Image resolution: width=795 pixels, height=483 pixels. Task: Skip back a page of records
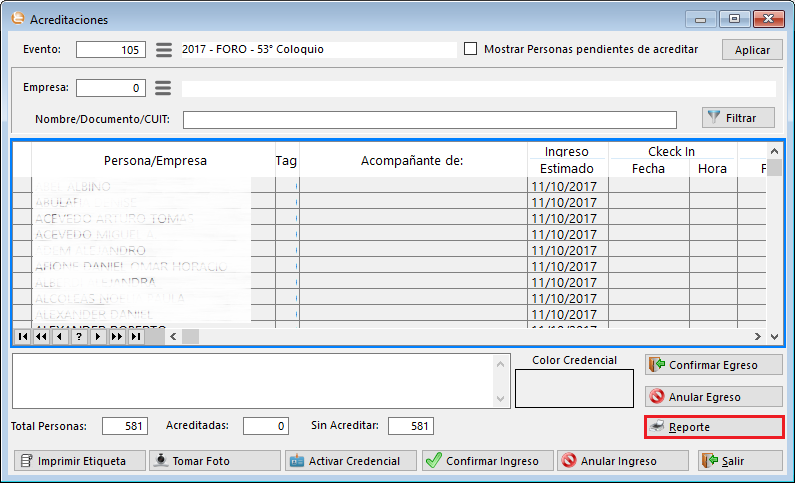click(41, 337)
